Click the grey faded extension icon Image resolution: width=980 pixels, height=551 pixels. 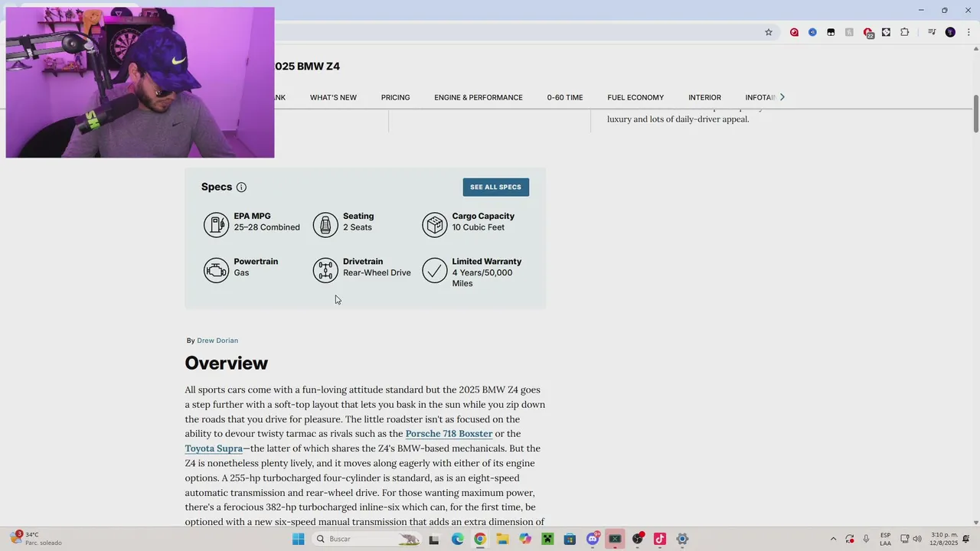849,32
